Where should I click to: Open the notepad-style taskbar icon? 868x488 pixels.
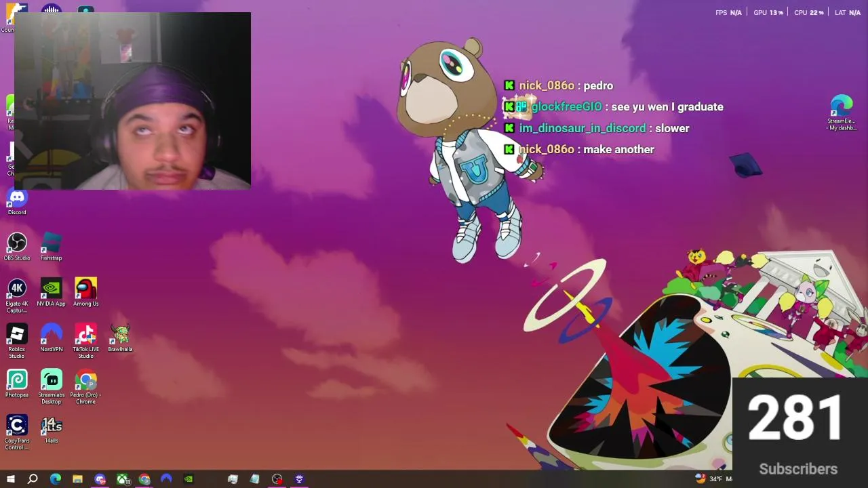[x=254, y=479]
